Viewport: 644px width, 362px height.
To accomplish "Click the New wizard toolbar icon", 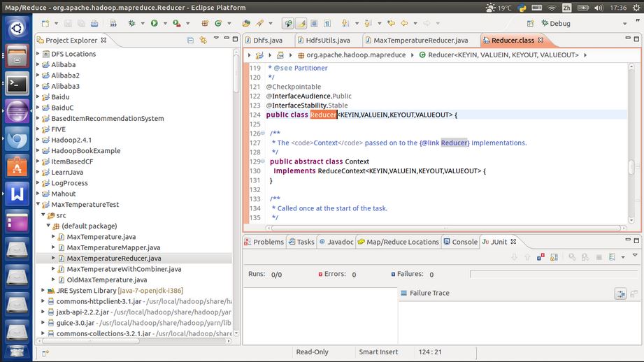I will [x=45, y=23].
